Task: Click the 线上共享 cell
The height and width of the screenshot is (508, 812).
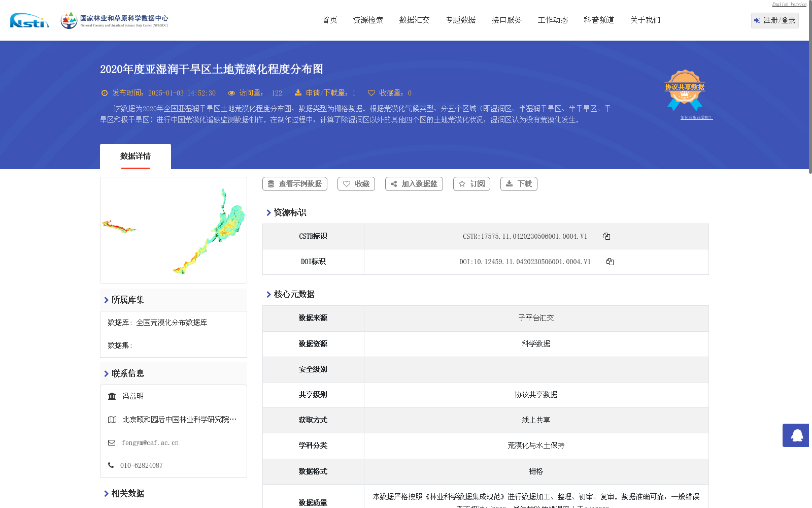Action: (536, 420)
